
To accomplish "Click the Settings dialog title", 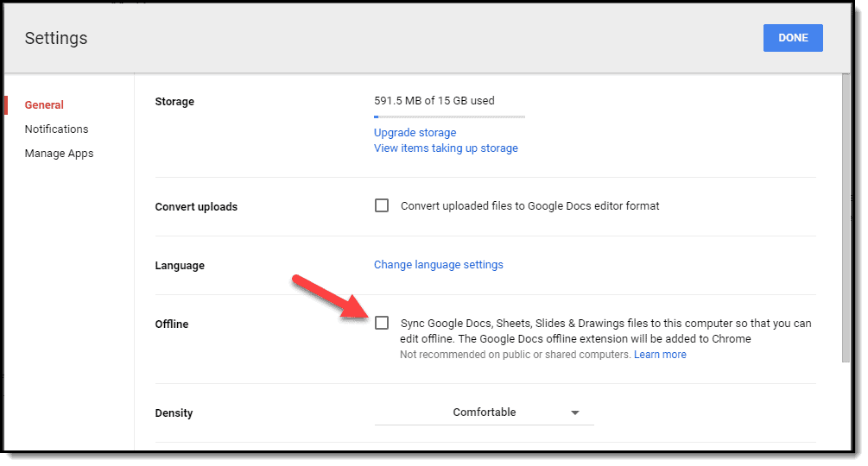I will click(56, 38).
